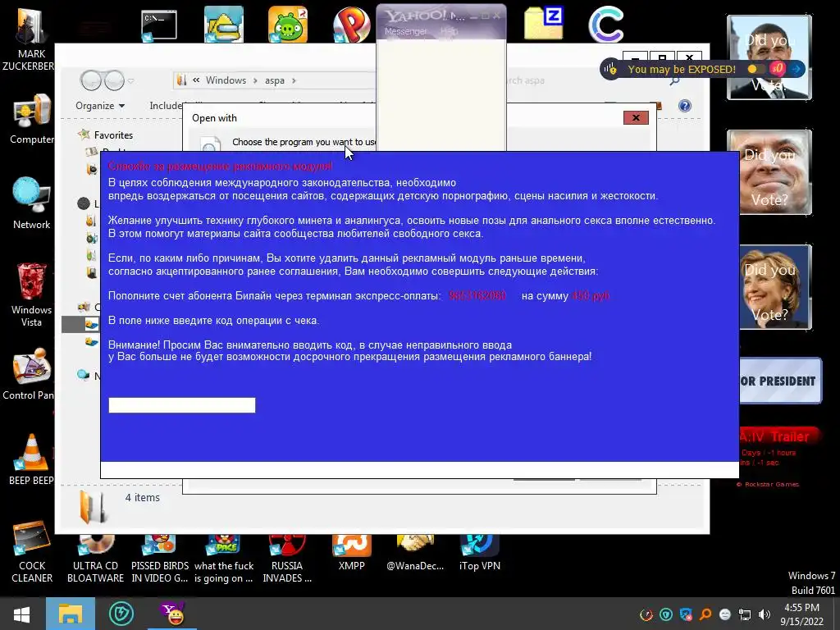Open Messenger menu in Yahoo window

[405, 32]
